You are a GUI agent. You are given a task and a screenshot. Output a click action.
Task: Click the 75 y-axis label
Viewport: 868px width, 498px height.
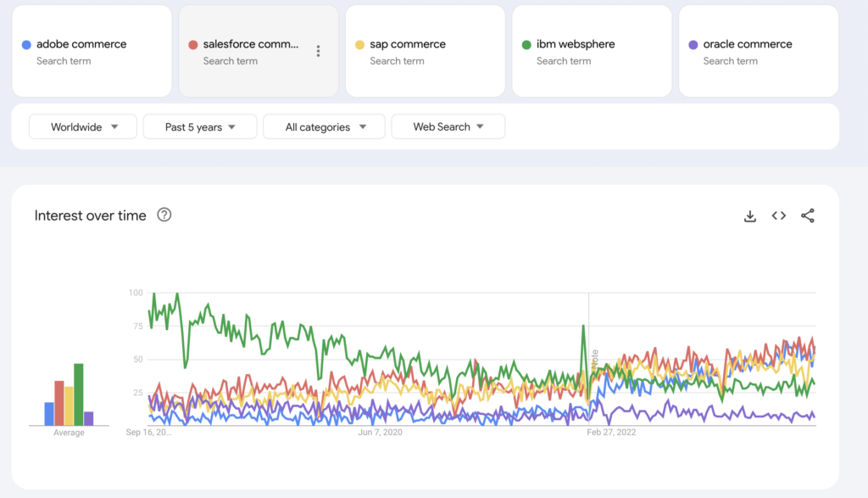tap(138, 327)
